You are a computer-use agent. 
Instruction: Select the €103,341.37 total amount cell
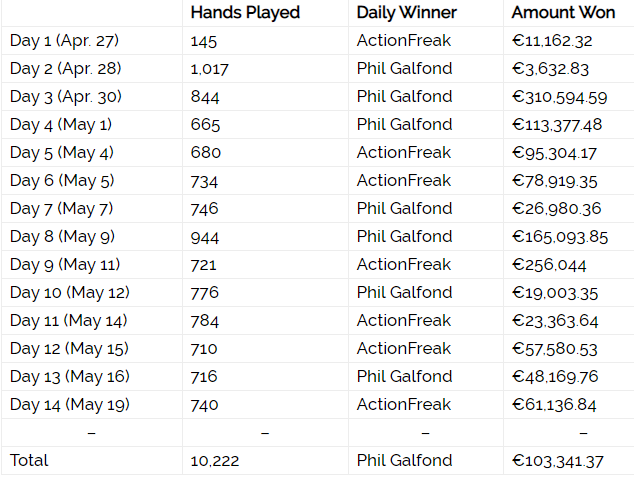(x=559, y=461)
